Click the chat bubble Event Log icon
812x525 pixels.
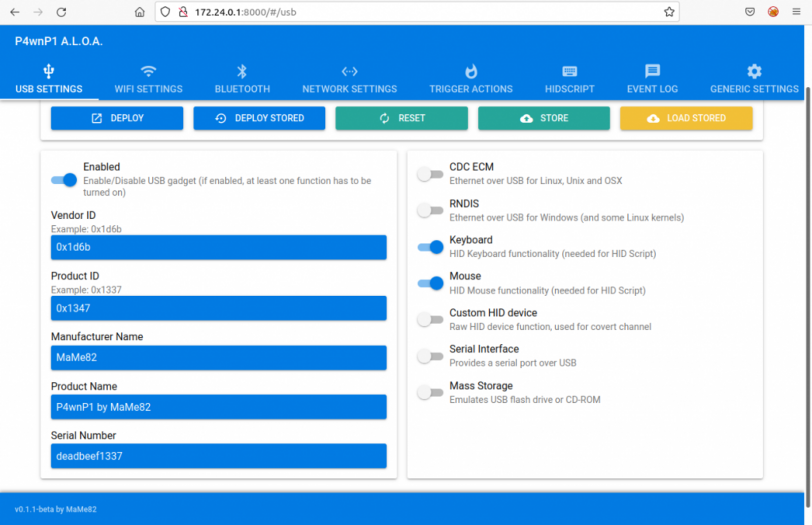652,72
